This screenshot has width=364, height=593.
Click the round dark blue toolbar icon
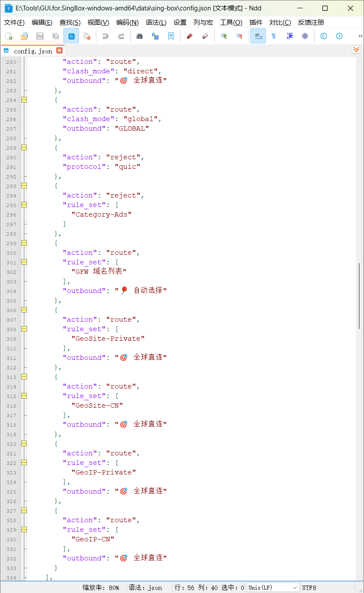pyautogui.click(x=305, y=36)
